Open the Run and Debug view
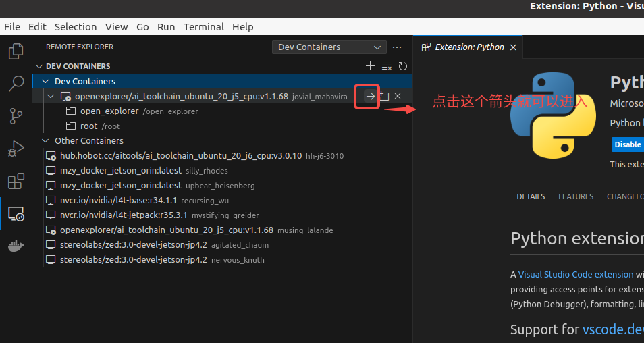Image resolution: width=644 pixels, height=343 pixels. 16,149
